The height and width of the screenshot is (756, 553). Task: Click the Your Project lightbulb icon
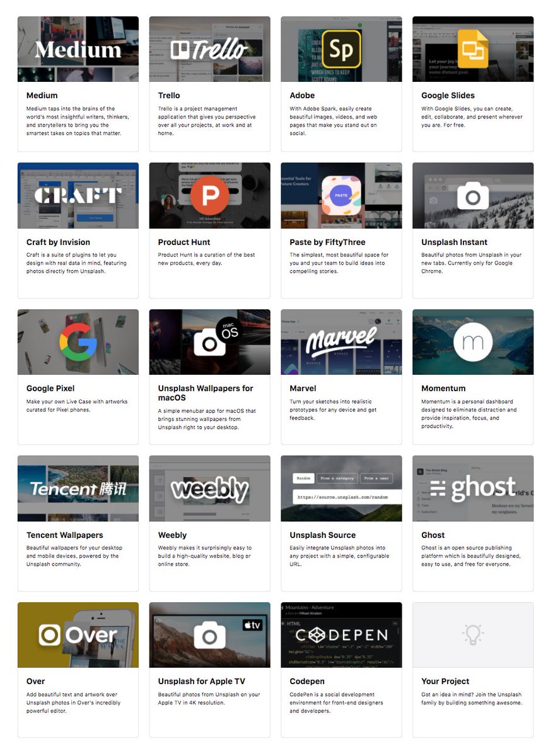[473, 635]
